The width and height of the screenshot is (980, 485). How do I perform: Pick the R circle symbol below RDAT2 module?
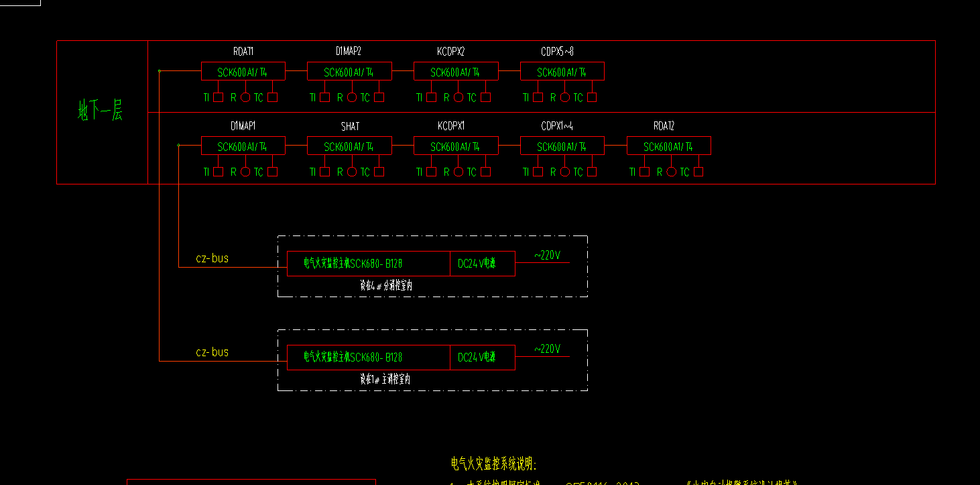coord(672,172)
